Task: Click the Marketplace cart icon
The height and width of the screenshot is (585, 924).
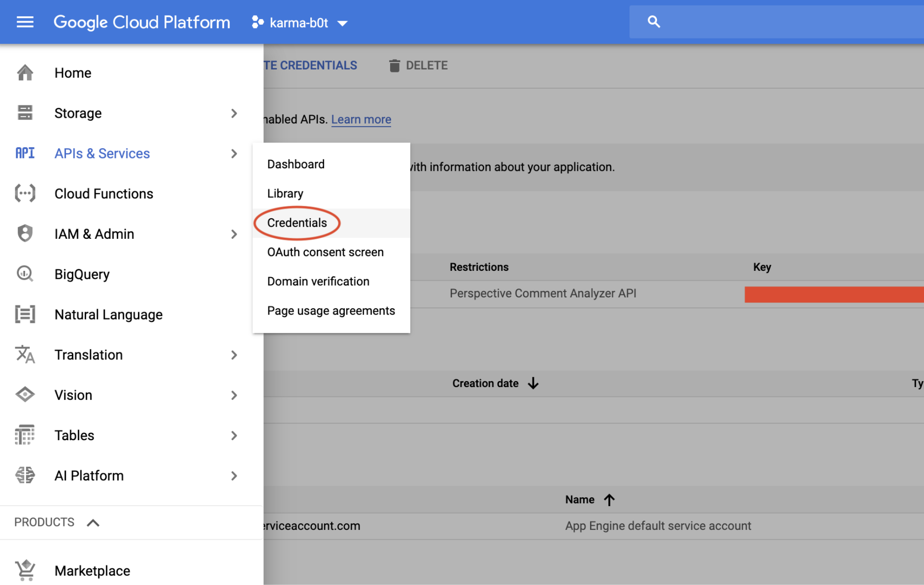Action: (25, 570)
